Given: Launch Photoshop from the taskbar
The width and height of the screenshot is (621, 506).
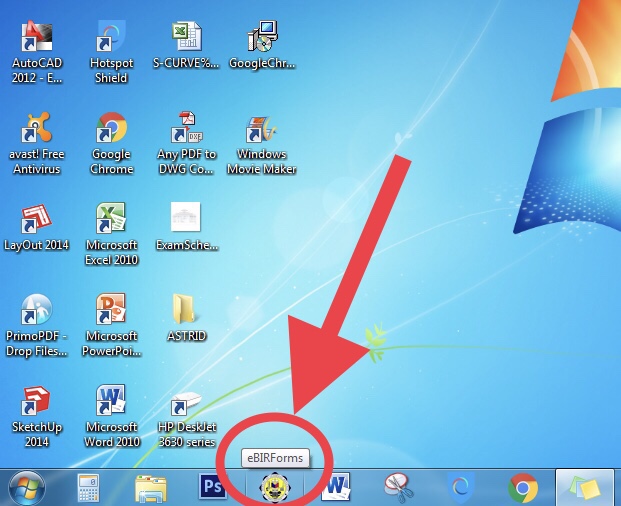Looking at the screenshot, I should pos(212,487).
